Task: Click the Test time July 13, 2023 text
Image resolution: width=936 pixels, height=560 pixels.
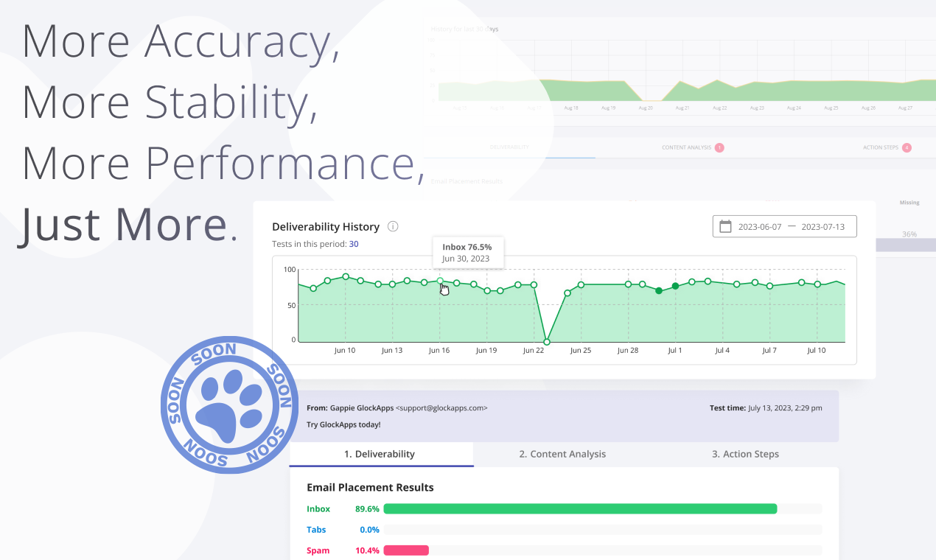Action: [x=766, y=407]
